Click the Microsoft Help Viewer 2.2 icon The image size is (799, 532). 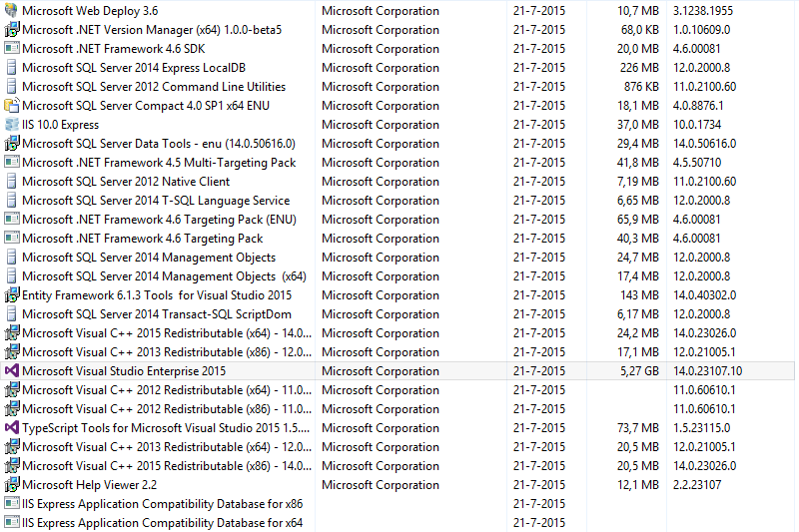(12, 485)
